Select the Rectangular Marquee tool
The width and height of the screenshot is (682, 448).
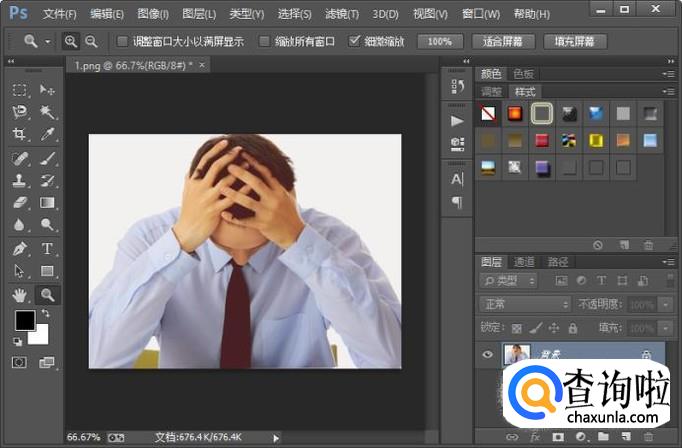pyautogui.click(x=20, y=90)
